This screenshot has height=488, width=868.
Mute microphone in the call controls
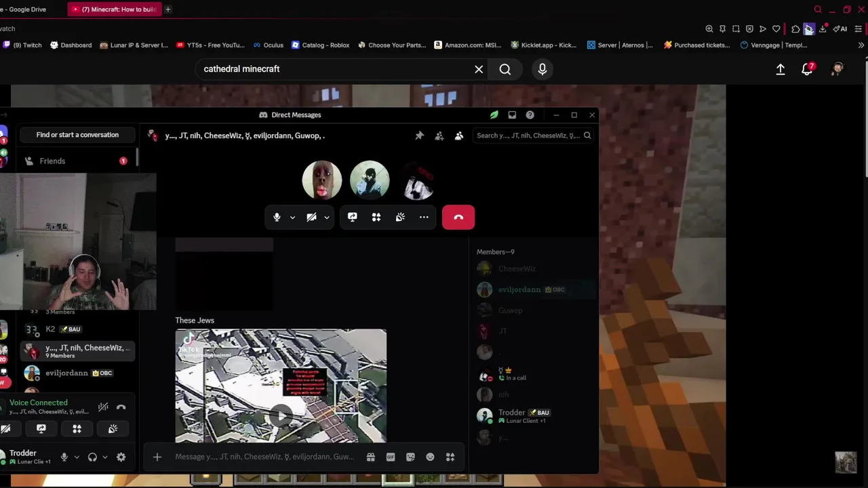(277, 217)
